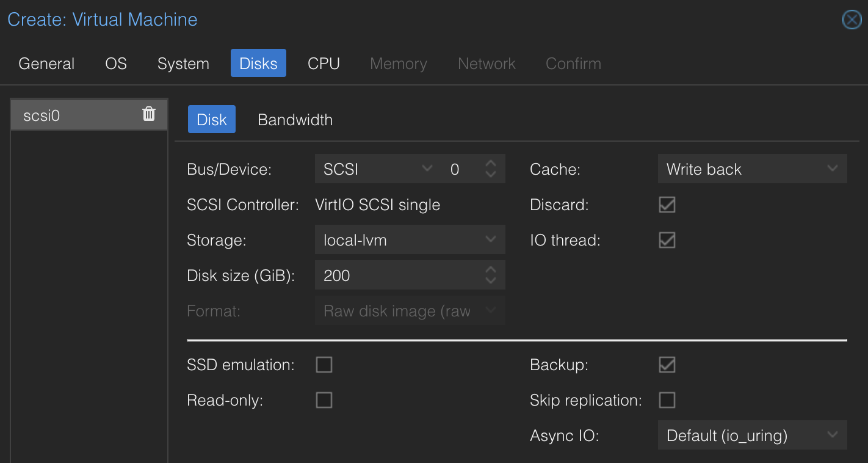Toggle the Discard checkbox
Viewport: 868px width, 463px height.
(667, 205)
